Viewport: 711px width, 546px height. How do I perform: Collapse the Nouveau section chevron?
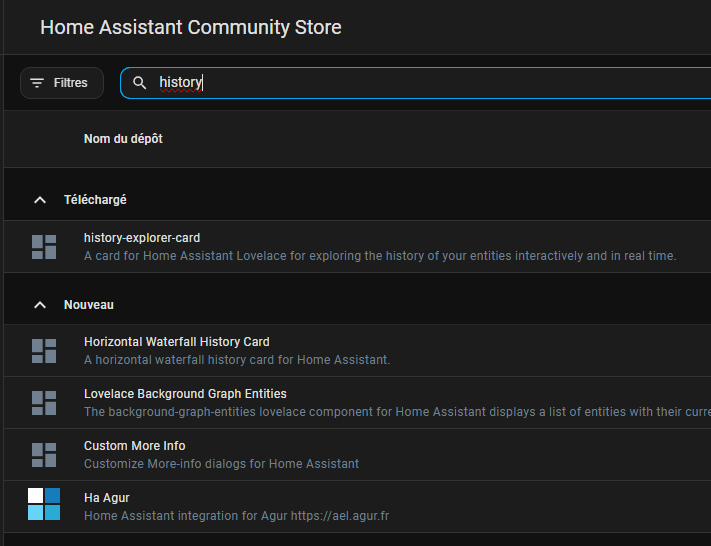(x=40, y=305)
